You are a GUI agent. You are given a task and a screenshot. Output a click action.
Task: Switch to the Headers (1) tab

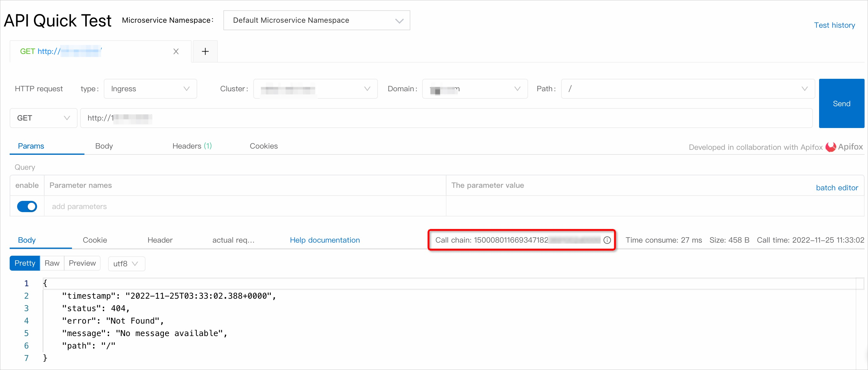coord(192,146)
